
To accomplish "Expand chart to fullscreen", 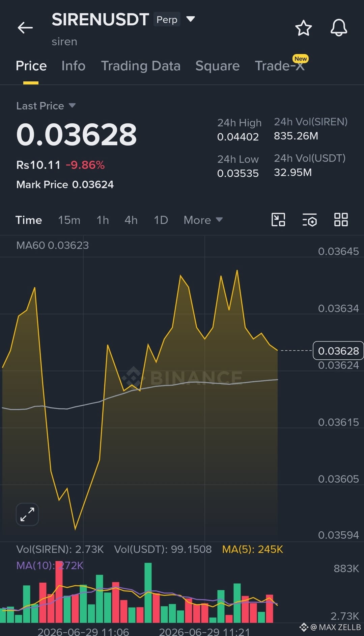I will tap(27, 514).
